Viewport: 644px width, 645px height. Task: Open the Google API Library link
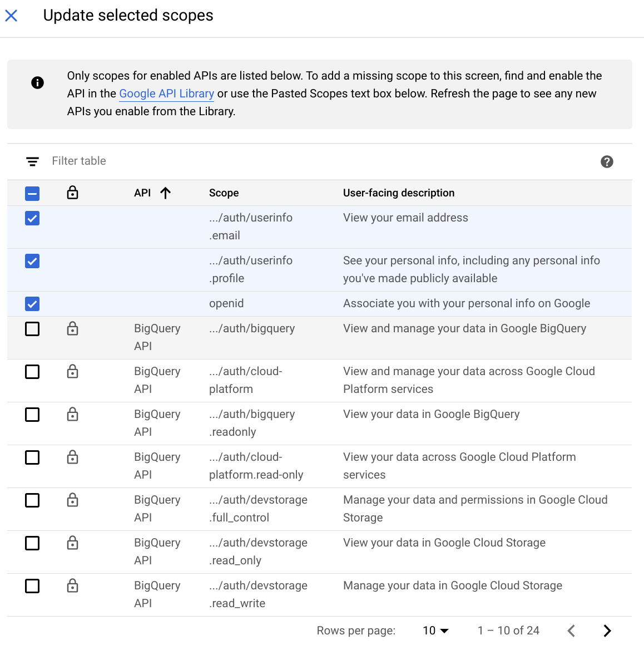point(166,93)
